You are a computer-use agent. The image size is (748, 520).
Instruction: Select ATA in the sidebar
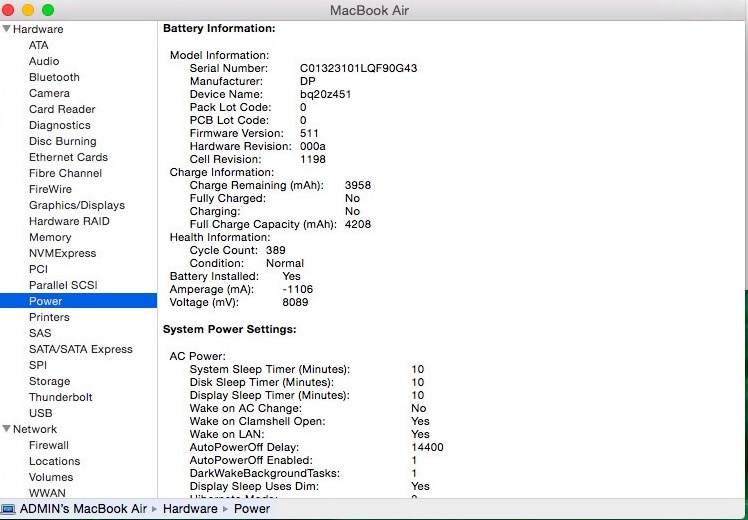(x=38, y=45)
